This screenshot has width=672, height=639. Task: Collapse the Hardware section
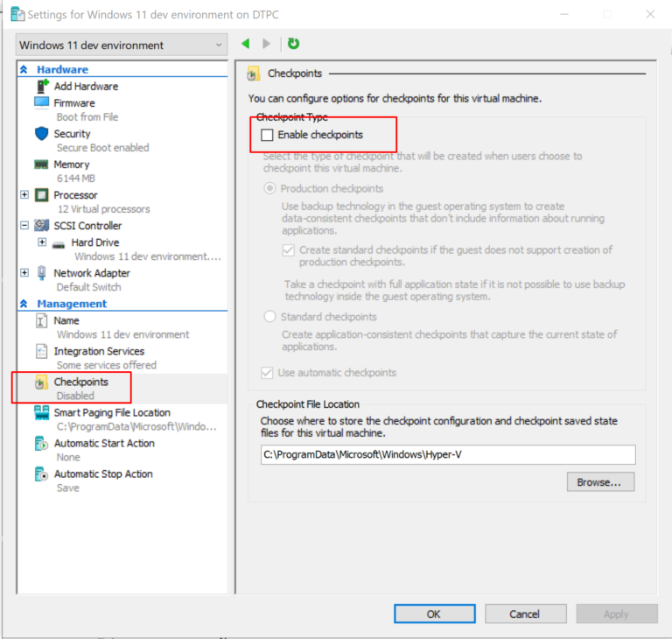24,69
